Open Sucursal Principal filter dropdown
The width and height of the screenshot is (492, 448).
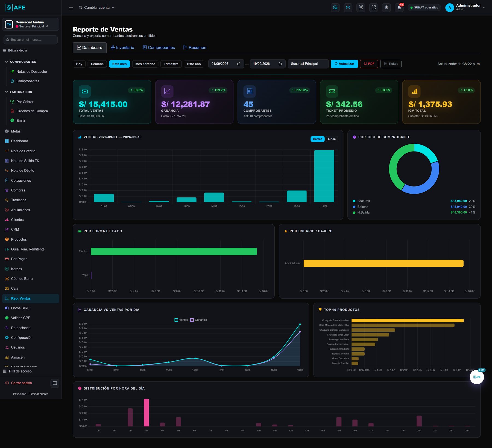(308, 64)
